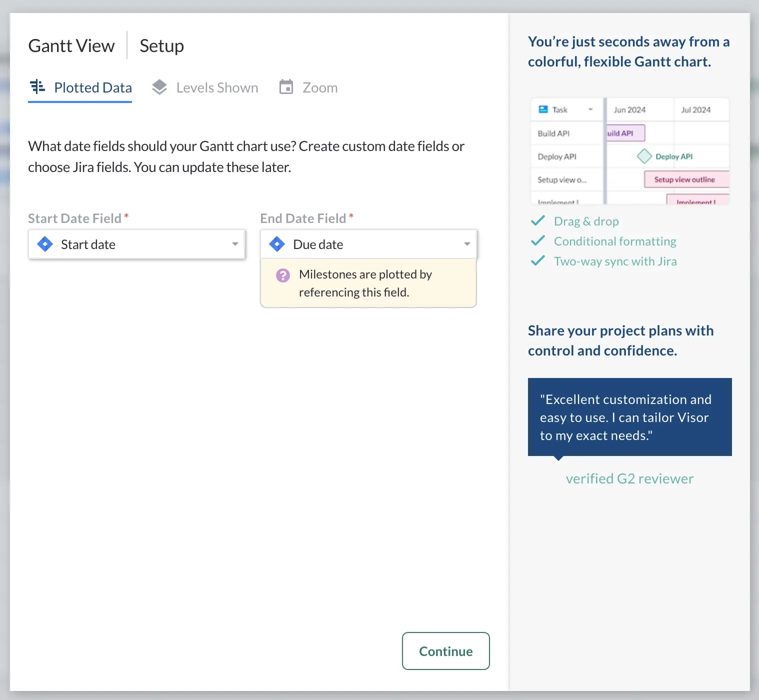Image resolution: width=759 pixels, height=700 pixels.
Task: Switch to the Levels Shown tab
Action: tap(217, 87)
